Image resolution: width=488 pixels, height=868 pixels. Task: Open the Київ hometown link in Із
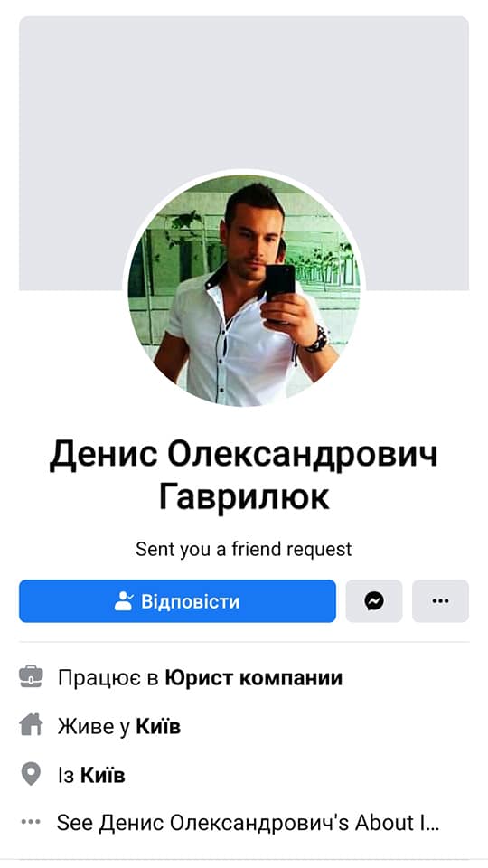click(x=103, y=775)
